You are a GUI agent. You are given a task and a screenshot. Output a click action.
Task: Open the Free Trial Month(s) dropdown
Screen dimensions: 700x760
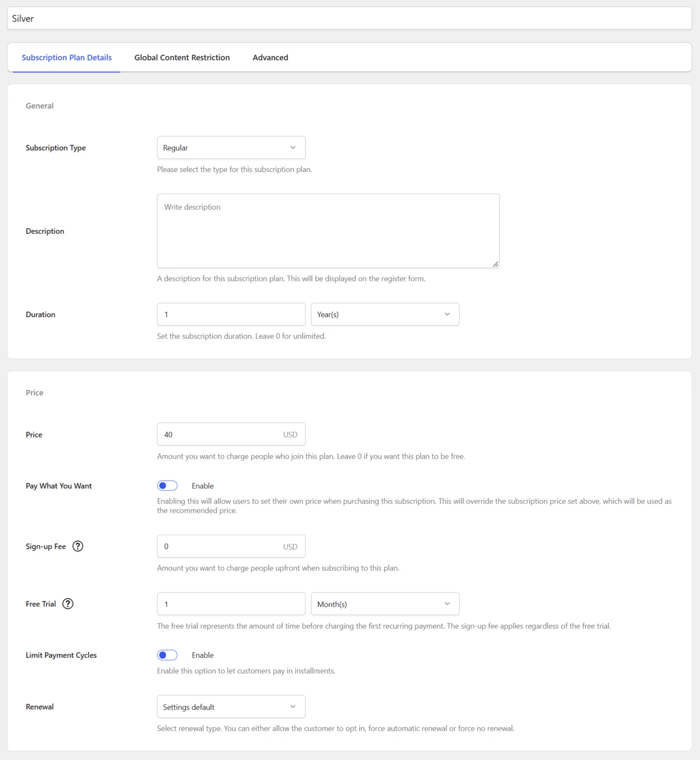(x=385, y=604)
